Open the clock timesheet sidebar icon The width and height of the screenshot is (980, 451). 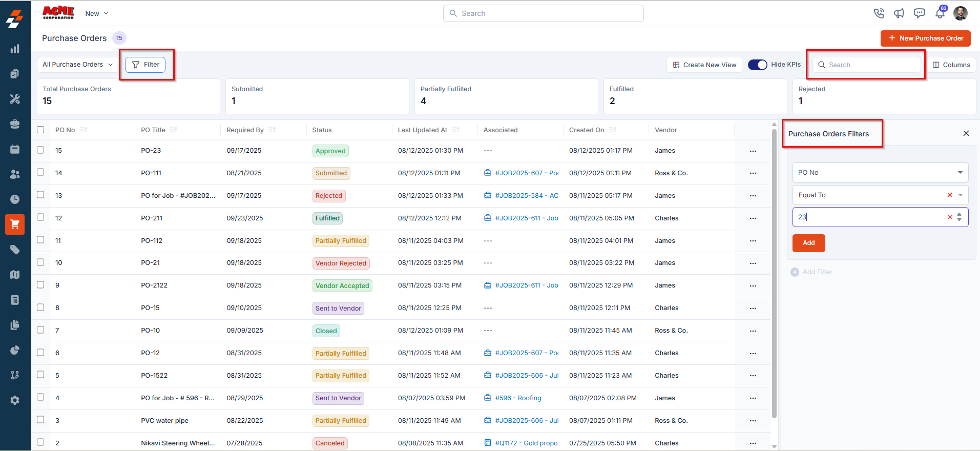coord(15,199)
